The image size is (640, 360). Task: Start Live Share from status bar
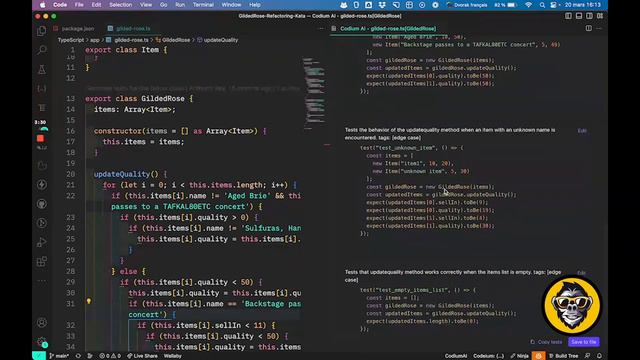point(142,356)
